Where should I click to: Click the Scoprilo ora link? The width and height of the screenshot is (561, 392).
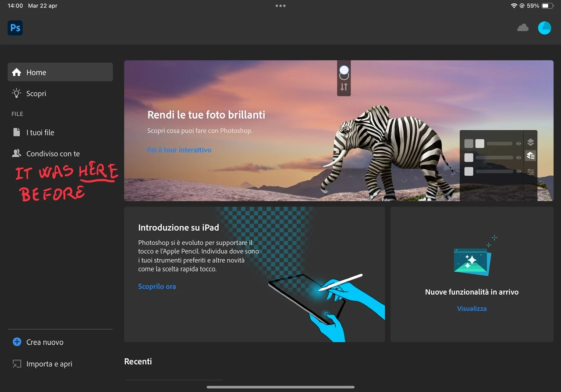157,287
